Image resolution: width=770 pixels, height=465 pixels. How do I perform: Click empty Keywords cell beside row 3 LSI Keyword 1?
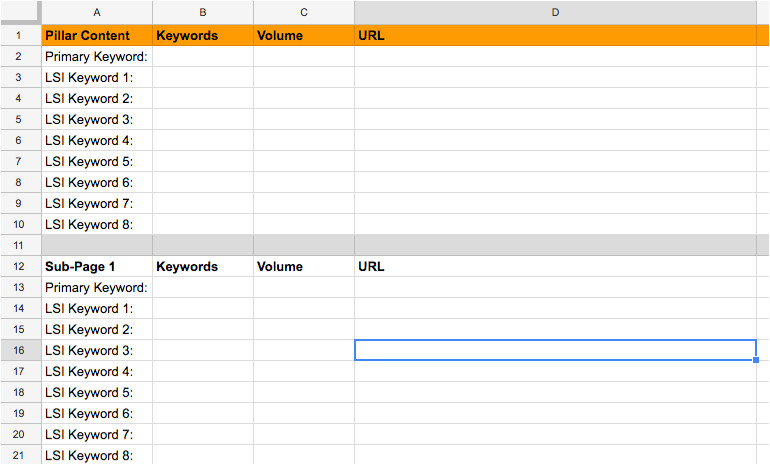203,78
